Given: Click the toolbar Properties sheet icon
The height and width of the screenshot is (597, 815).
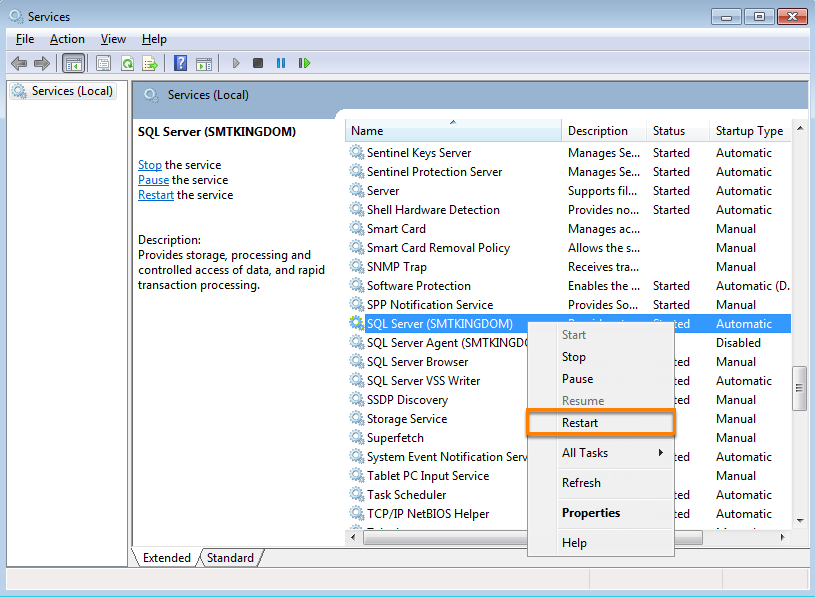Looking at the screenshot, I should click(103, 63).
